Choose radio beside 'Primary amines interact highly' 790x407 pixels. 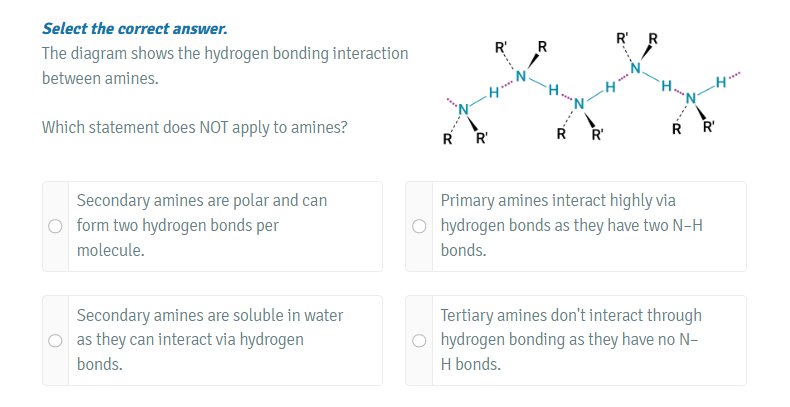click(x=420, y=226)
